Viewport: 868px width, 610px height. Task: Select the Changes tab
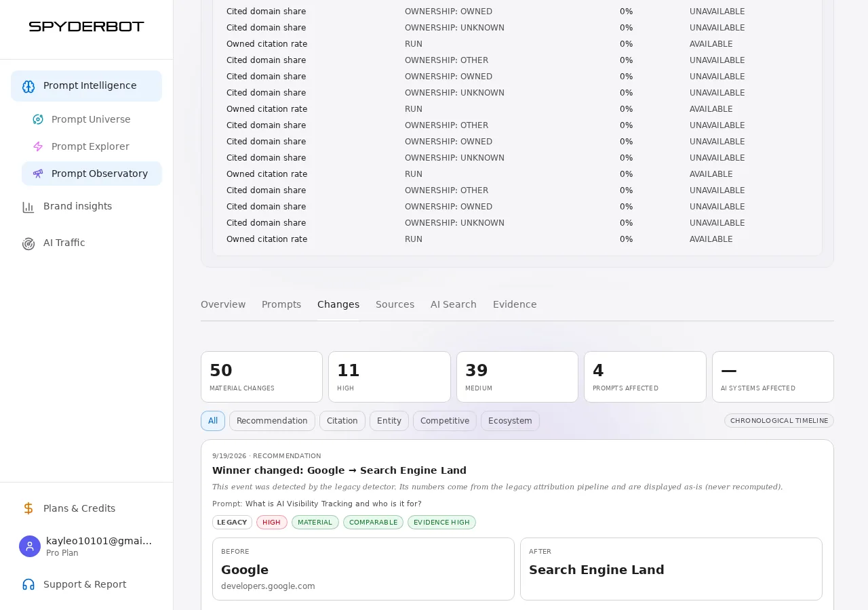(338, 304)
